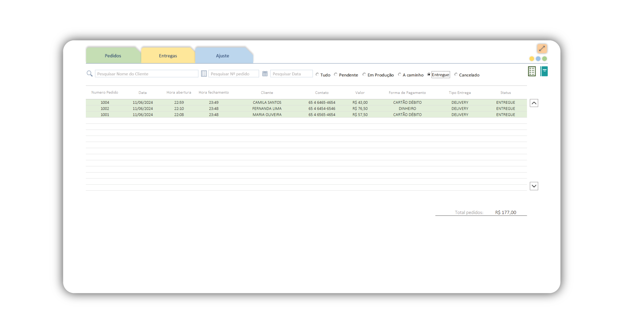
Task: Click the orange expand arrows icon
Action: pos(542,48)
